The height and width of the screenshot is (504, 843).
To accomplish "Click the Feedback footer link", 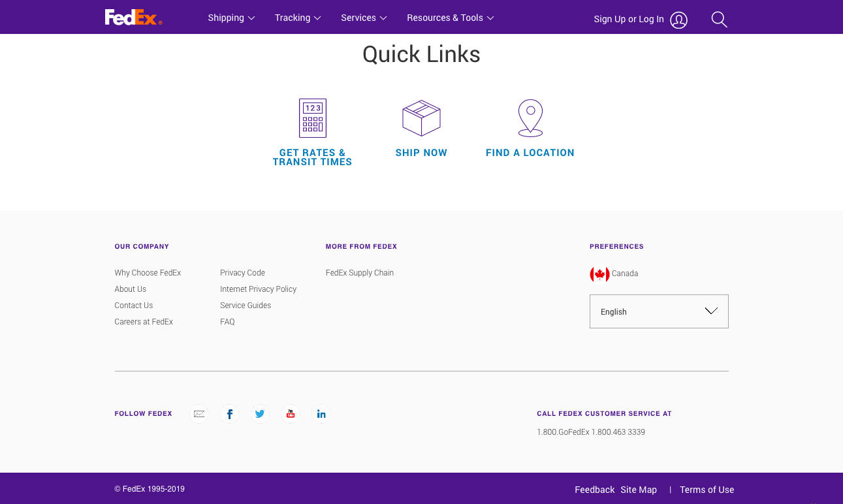I will tap(595, 490).
